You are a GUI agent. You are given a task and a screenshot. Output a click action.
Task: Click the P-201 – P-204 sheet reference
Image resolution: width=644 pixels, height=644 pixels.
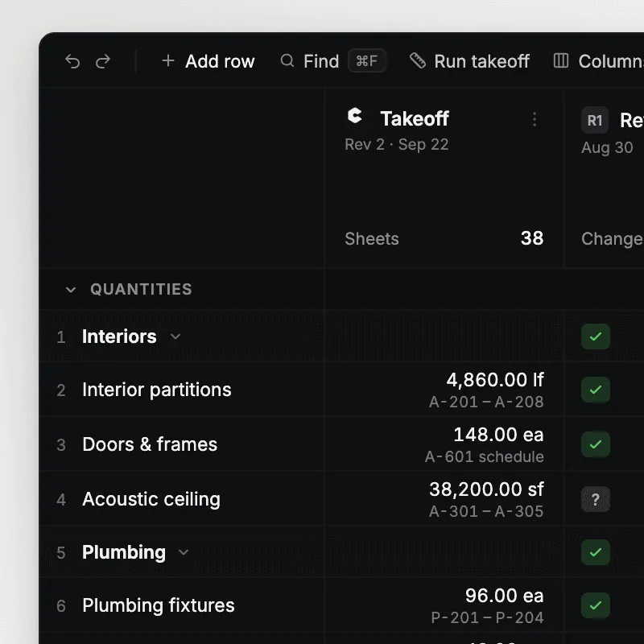click(488, 617)
